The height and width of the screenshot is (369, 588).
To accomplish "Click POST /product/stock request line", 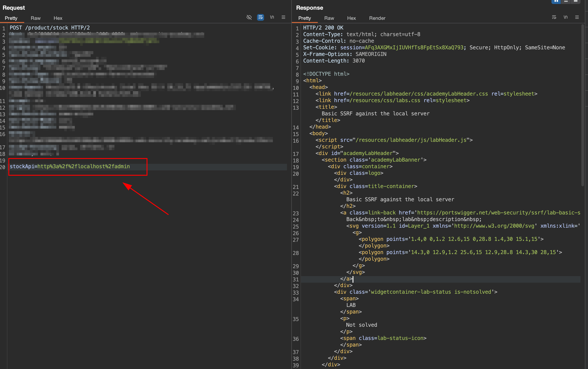I will pos(50,28).
